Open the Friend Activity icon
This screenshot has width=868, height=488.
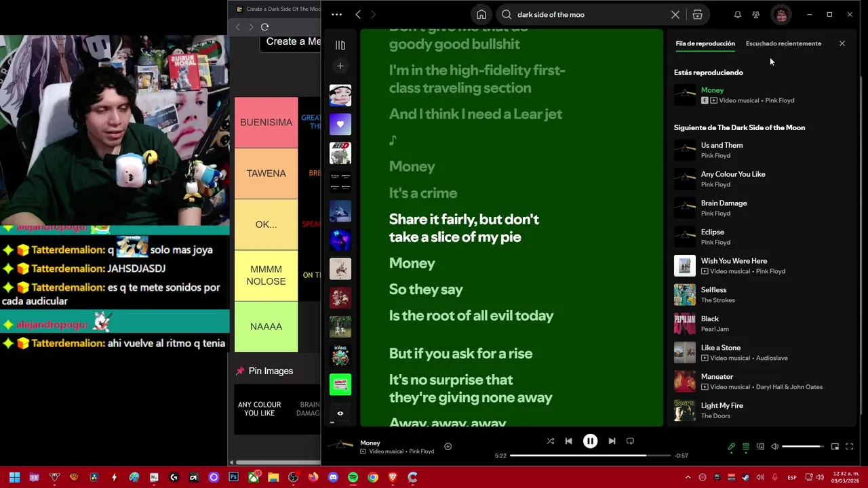[x=756, y=14]
